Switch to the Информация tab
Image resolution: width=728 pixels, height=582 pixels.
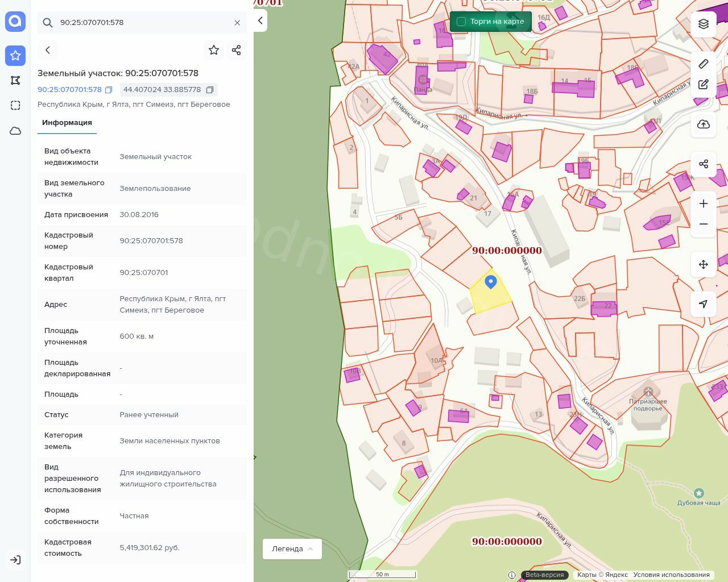tap(67, 123)
